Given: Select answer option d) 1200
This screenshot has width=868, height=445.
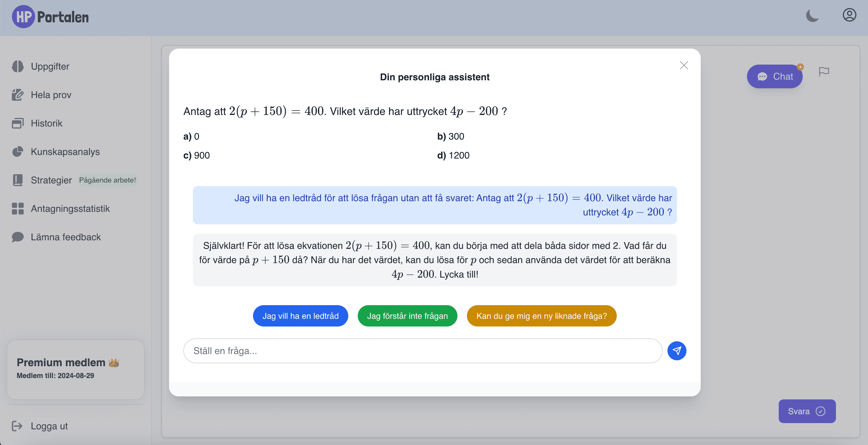Looking at the screenshot, I should (x=454, y=154).
